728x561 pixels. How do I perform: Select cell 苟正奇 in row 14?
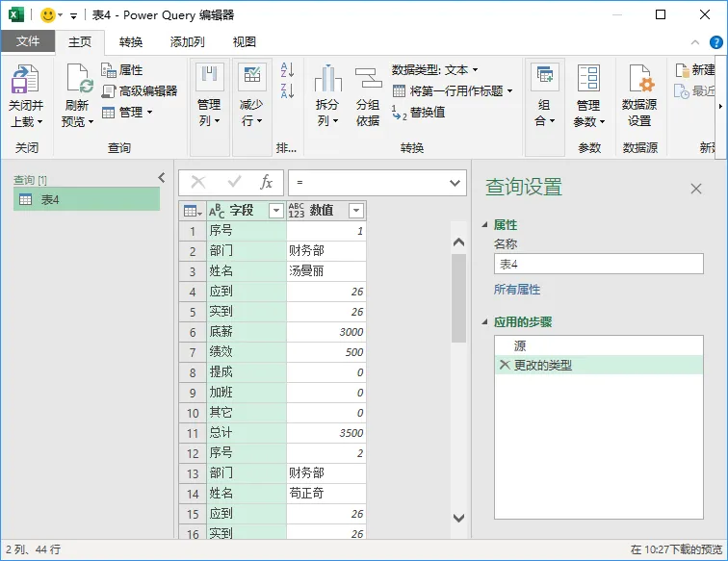325,494
